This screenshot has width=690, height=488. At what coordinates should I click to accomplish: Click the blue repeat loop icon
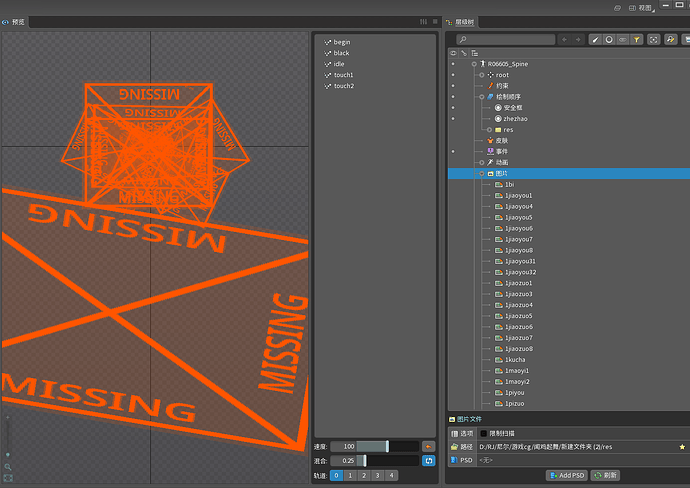[429, 460]
